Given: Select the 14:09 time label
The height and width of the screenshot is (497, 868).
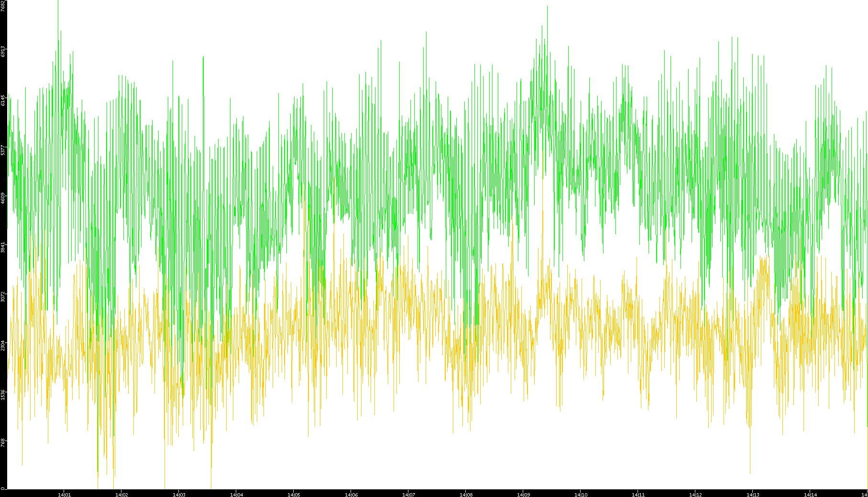Looking at the screenshot, I should coord(524,495).
